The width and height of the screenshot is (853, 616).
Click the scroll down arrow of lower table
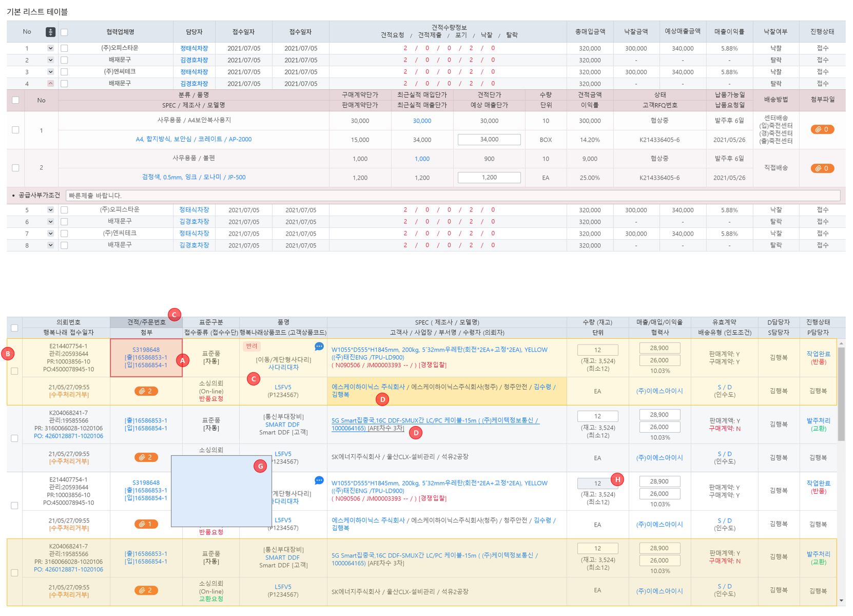(x=841, y=600)
